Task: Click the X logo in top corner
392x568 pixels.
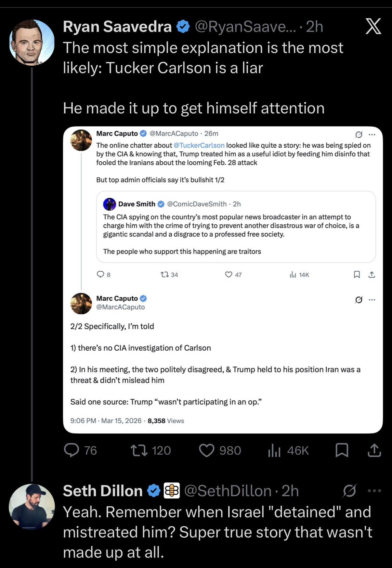Action: tap(373, 26)
